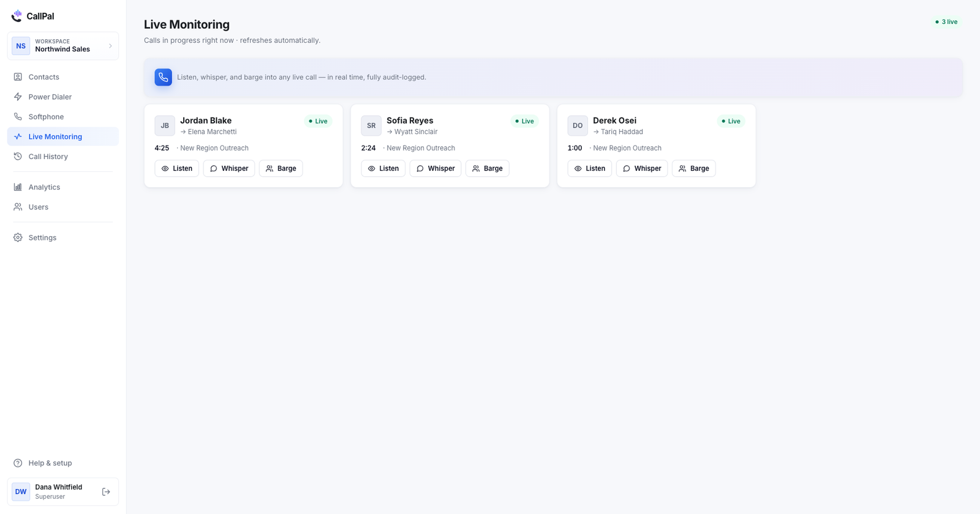Viewport: 980px width, 514px height.
Task: Open the Users page
Action: 63,207
